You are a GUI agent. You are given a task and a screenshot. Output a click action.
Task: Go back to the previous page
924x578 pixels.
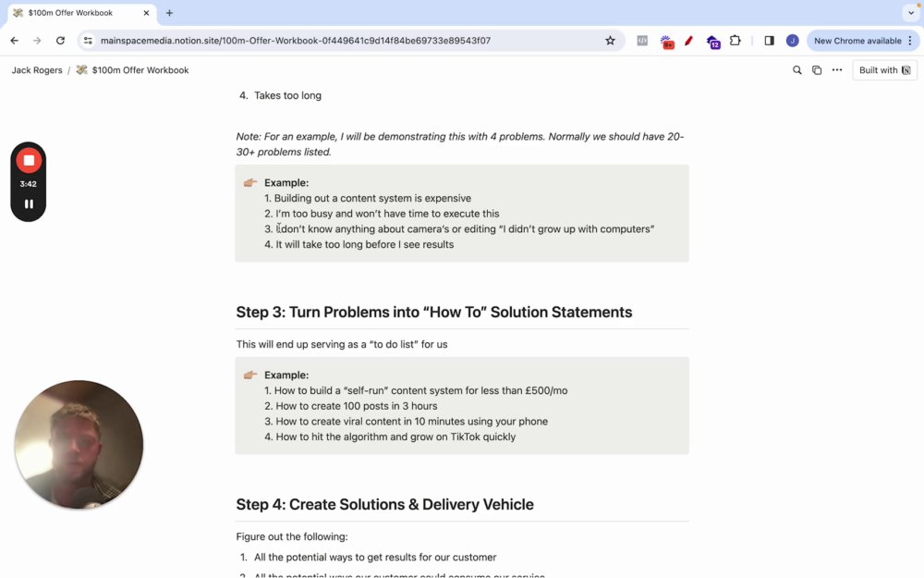(14, 41)
